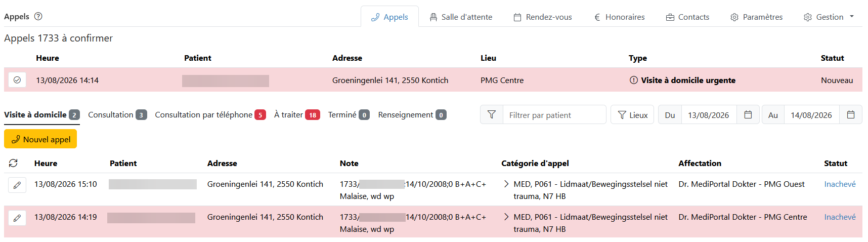868x242 pixels.
Task: Open the Gestion dropdown menu
Action: click(x=829, y=17)
